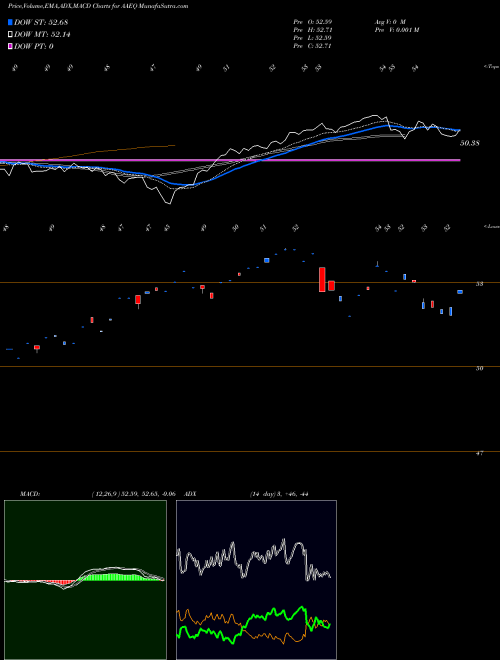Click the ADX (14 day) parameter values text
Screen dimensions: 500x660
pyautogui.click(x=279, y=494)
